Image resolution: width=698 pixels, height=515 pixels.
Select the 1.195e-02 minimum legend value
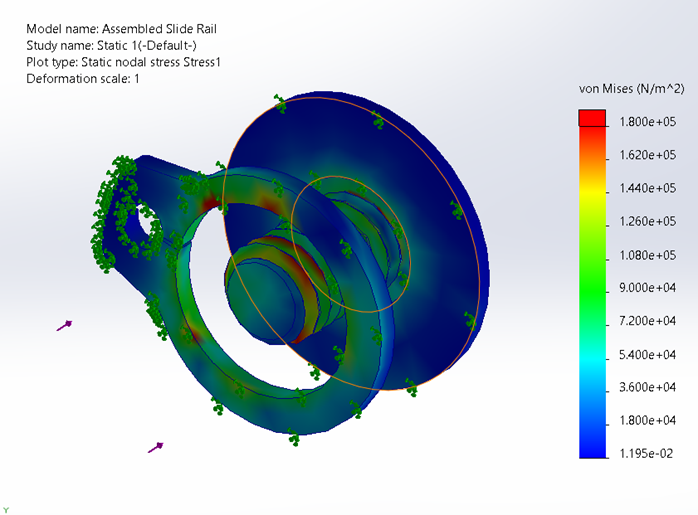(x=646, y=453)
